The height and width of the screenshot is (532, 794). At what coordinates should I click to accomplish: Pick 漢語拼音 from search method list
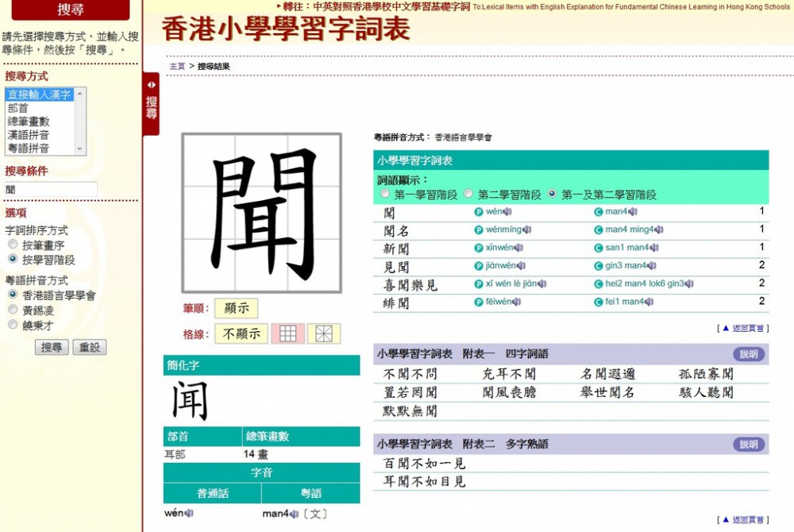click(29, 135)
